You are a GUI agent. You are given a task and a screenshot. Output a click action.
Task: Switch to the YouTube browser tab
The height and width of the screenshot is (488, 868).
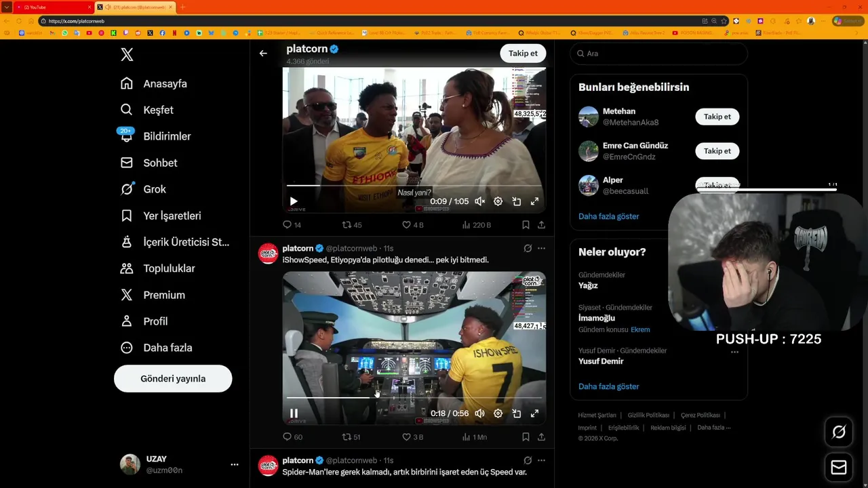53,7
